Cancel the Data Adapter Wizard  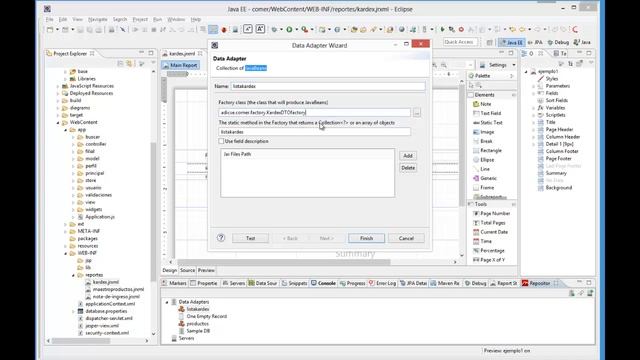click(406, 238)
